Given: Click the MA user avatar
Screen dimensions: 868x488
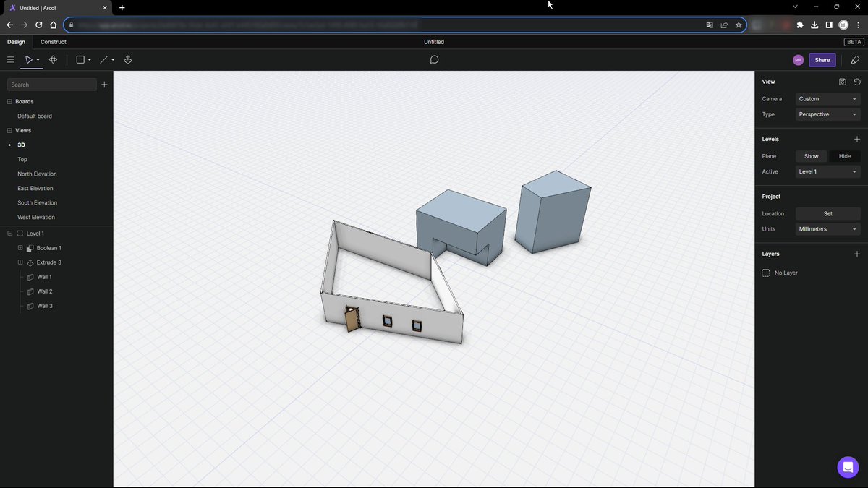Looking at the screenshot, I should point(798,60).
